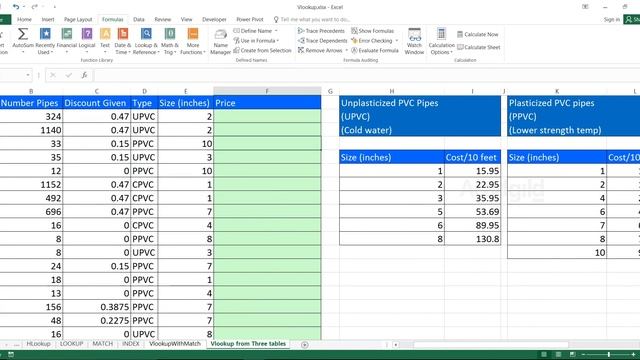Click the formula bar input

[367, 75]
